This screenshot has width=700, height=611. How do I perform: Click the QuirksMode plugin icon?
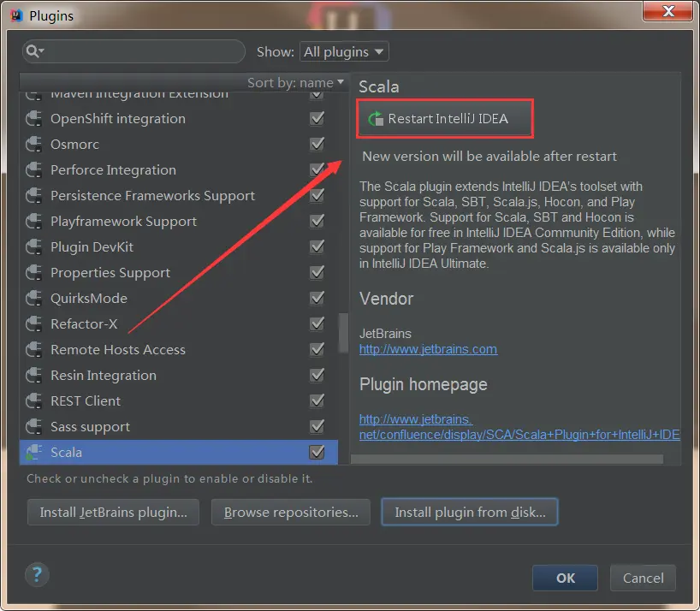coord(34,298)
